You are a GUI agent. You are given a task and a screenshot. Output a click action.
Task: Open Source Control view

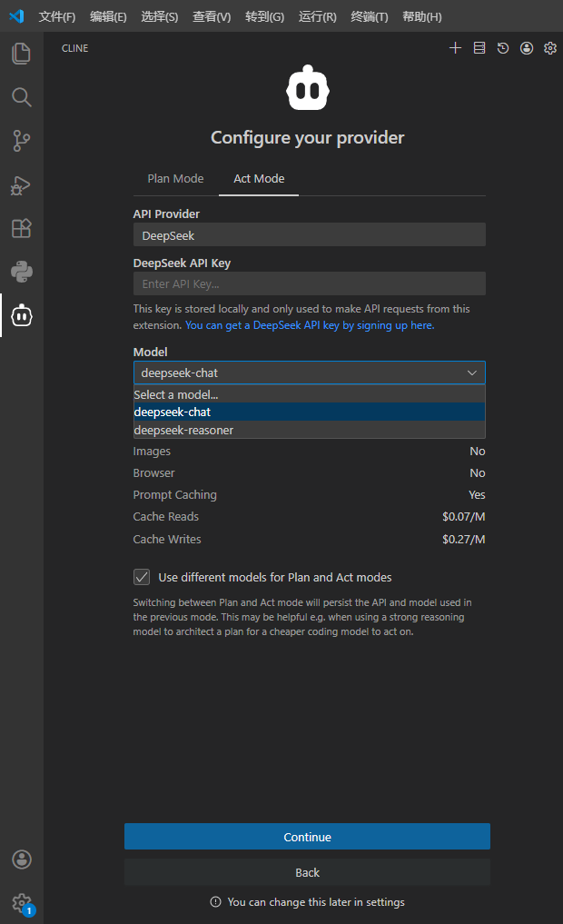point(21,141)
